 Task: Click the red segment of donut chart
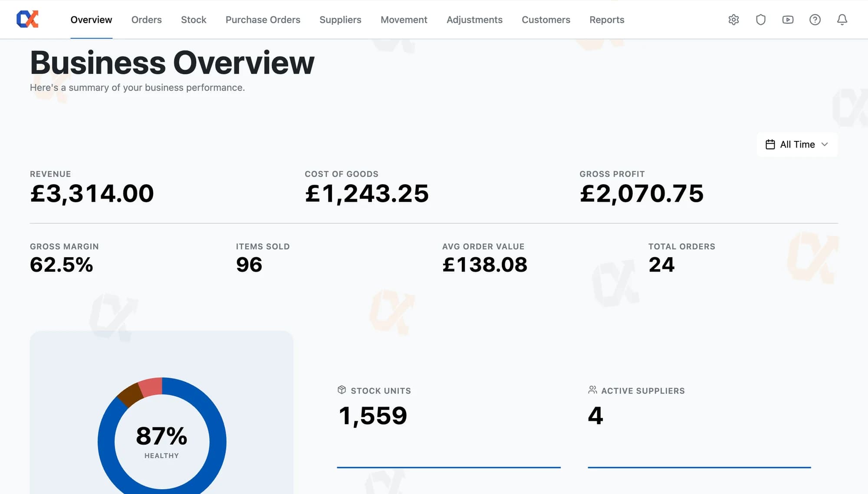(x=151, y=387)
